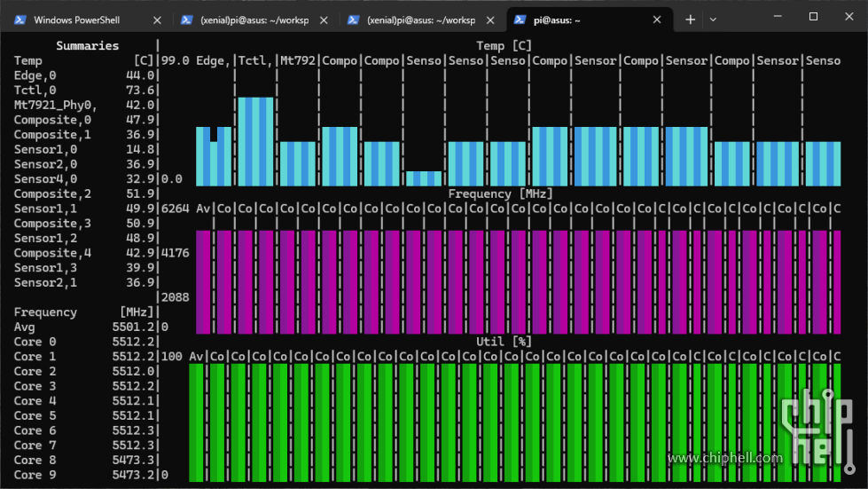
Task: Click the Temp [C] graph title
Action: [x=504, y=46]
